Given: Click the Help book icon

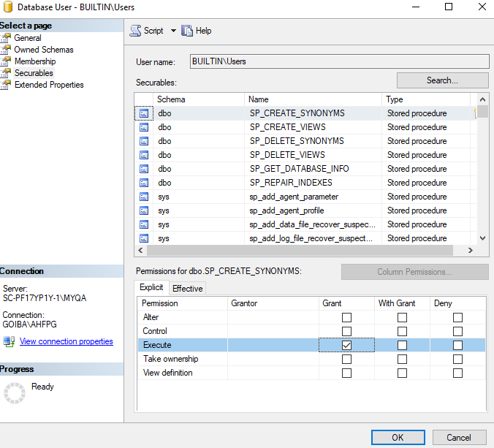Looking at the screenshot, I should pos(187,31).
